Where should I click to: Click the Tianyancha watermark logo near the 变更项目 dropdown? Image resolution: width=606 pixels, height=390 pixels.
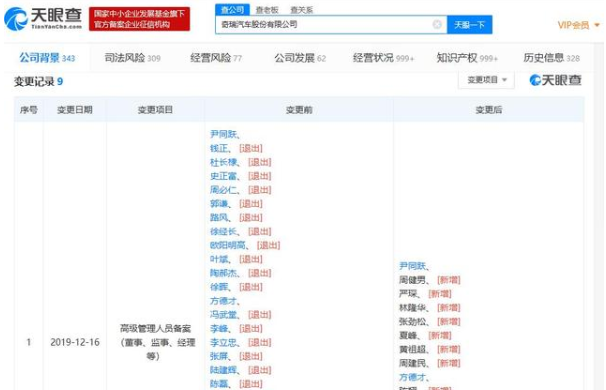[555, 80]
